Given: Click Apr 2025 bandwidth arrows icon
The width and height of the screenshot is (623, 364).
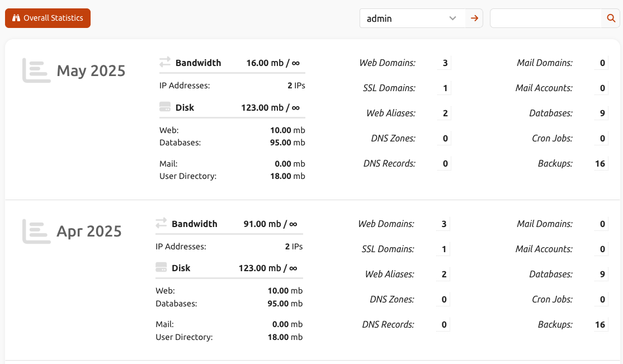Looking at the screenshot, I should coord(161,223).
